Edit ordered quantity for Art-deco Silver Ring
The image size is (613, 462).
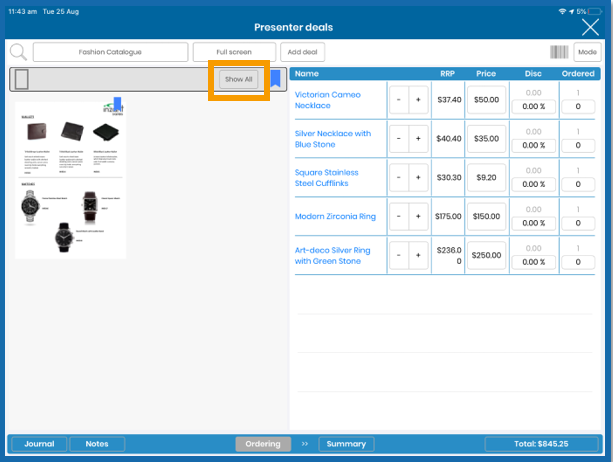click(578, 262)
